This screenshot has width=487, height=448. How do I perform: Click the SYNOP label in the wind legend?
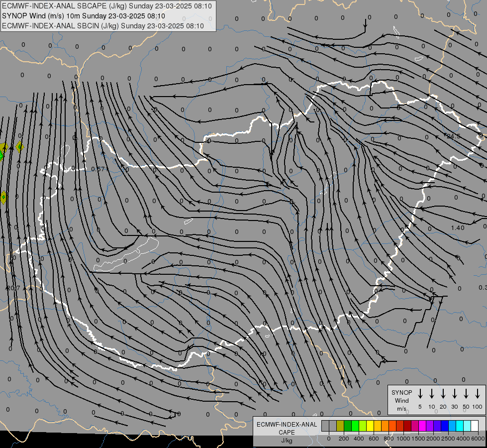[401, 392]
